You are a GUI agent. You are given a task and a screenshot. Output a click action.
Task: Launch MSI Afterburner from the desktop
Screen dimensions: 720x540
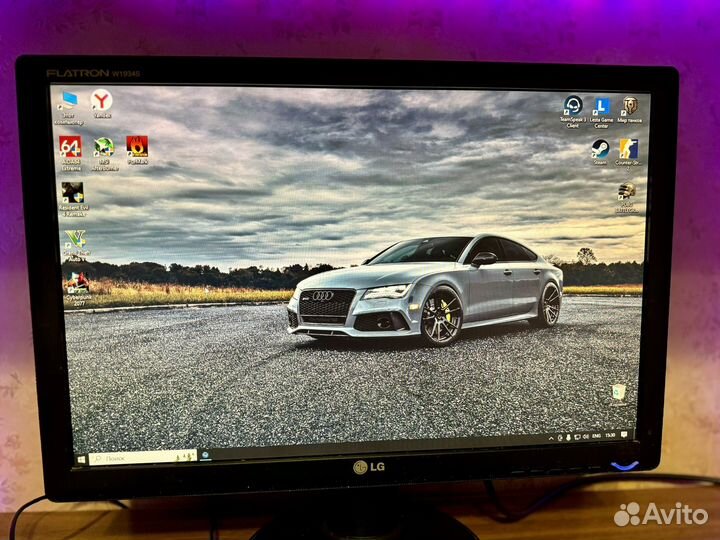click(104, 154)
